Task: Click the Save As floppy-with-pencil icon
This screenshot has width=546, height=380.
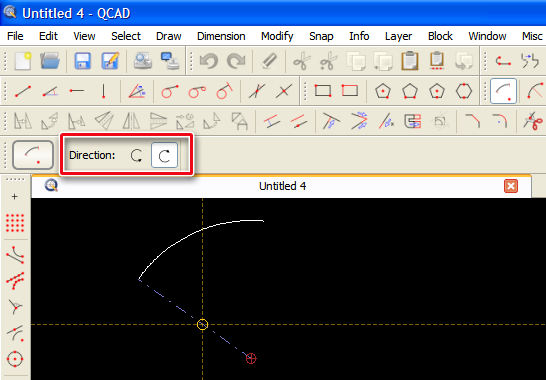Action: point(110,61)
